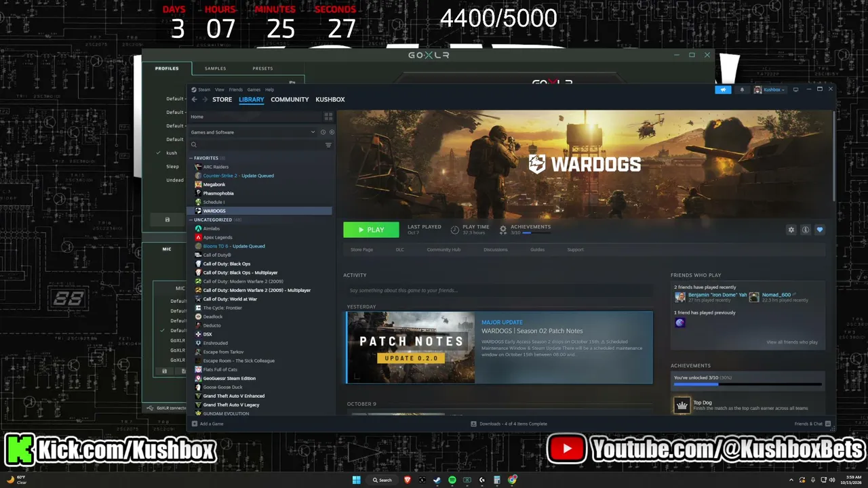
Task: Select kush profile in GoXLR window
Action: (172, 153)
